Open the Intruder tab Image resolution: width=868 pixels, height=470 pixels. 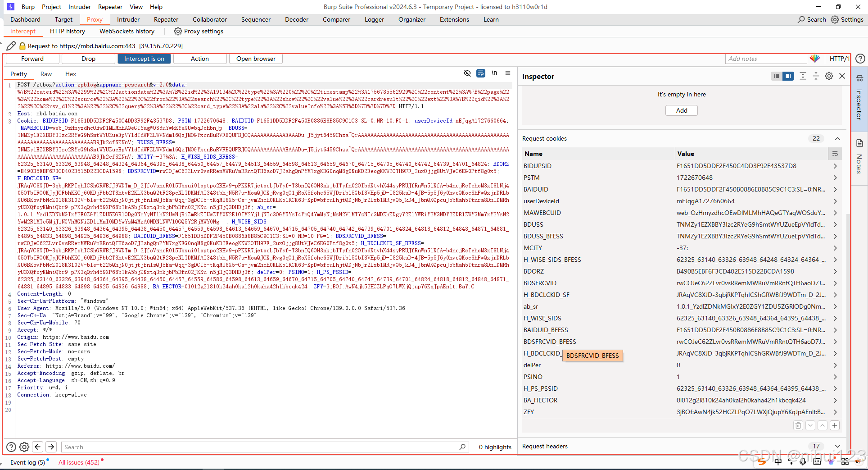tap(128, 19)
